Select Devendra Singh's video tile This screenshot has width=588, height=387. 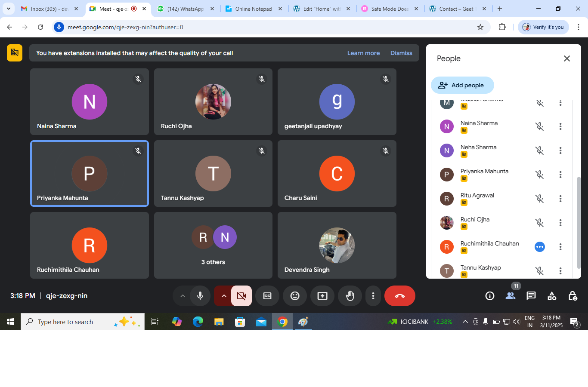coord(337,246)
